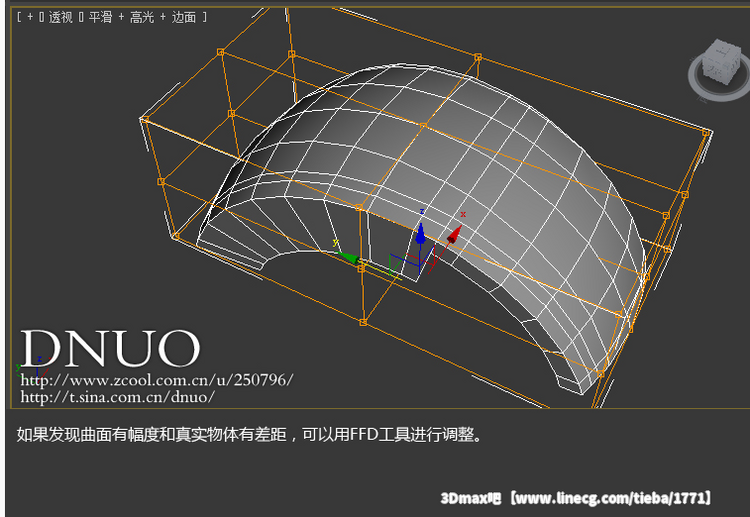The height and width of the screenshot is (517, 750).
Task: Select the red X axis gizmo arrow
Action: coord(455,233)
